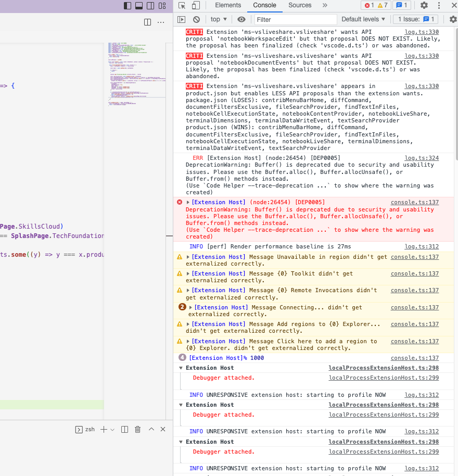Click the console vertical scrollbar
This screenshot has width=458, height=476.
pyautogui.click(x=456, y=94)
